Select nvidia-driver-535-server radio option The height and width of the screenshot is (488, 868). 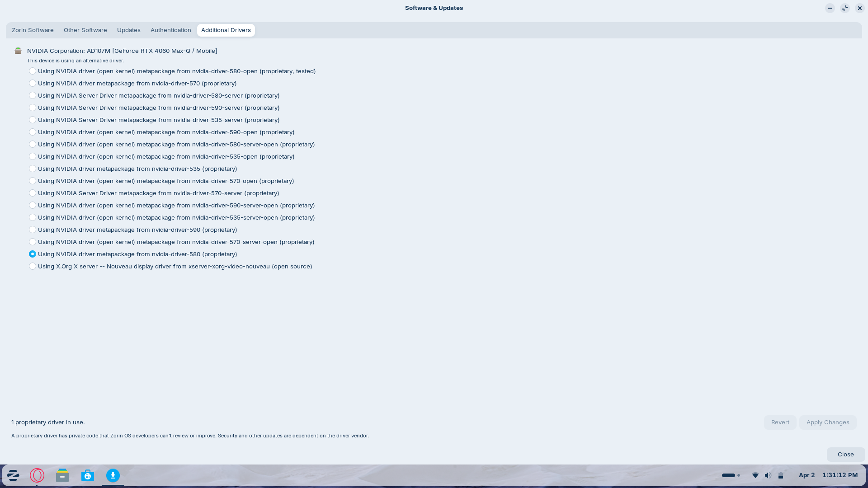pyautogui.click(x=33, y=120)
